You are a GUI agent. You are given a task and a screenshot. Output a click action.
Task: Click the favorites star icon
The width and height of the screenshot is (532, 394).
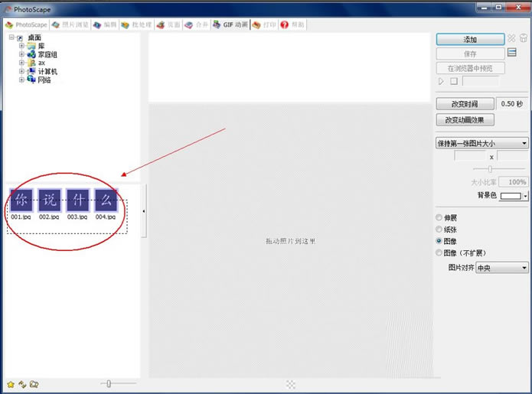[11, 385]
